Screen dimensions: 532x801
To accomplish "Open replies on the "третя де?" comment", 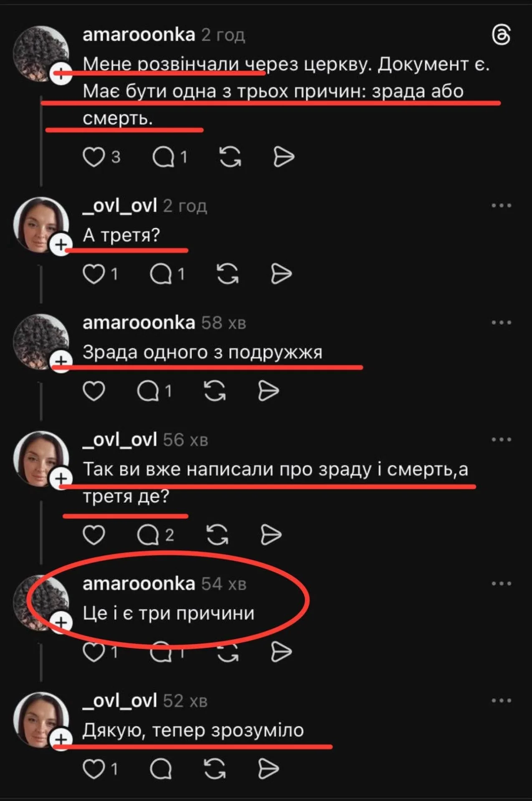I will [148, 535].
